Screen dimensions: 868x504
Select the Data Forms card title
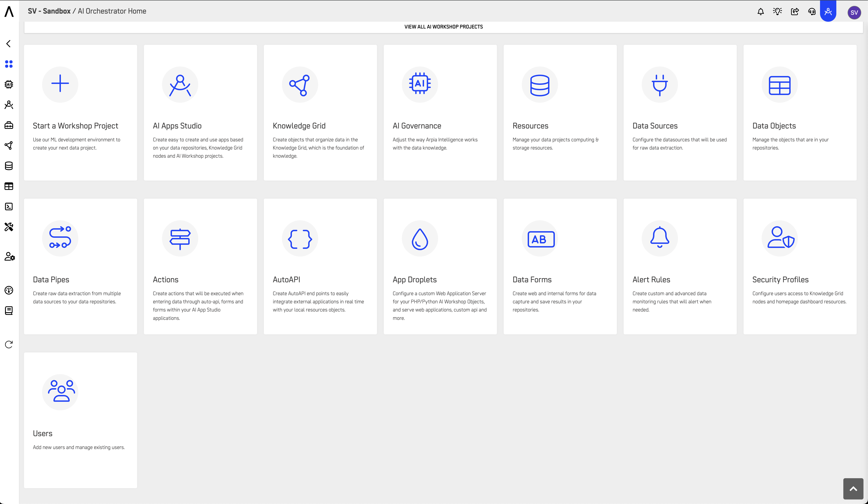point(532,280)
